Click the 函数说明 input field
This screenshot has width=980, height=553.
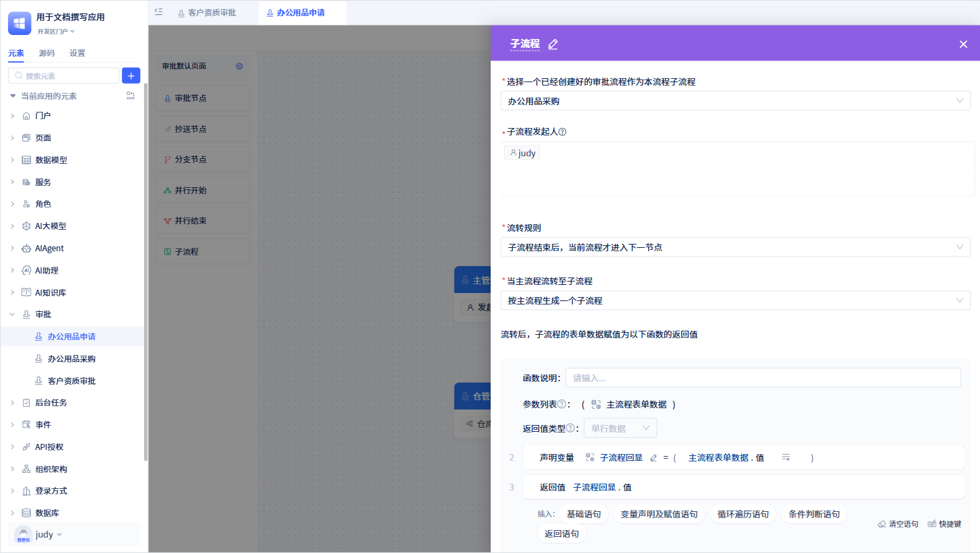coord(763,378)
